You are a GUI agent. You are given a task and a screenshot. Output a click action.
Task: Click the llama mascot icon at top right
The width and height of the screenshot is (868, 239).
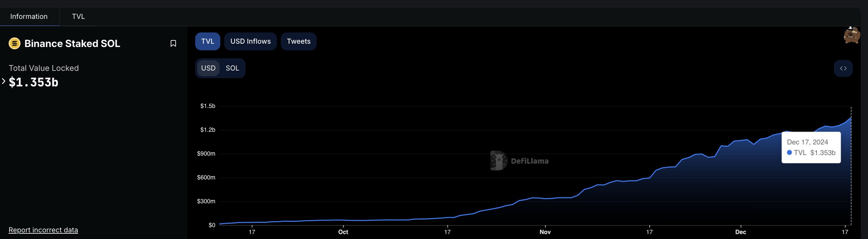851,35
